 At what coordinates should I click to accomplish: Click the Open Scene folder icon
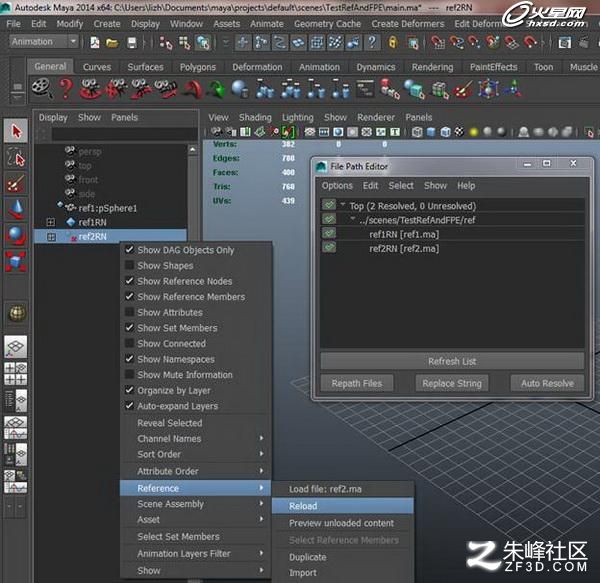click(x=112, y=42)
